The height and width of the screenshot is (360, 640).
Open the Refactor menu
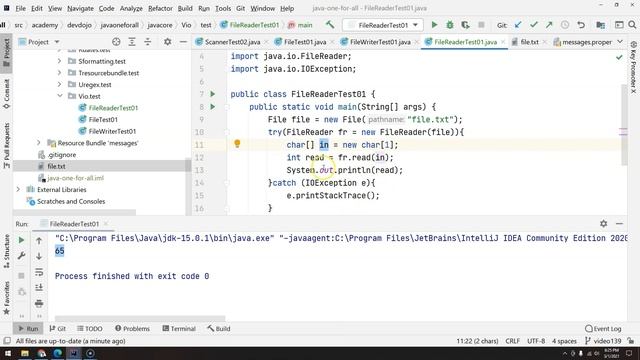point(160,8)
